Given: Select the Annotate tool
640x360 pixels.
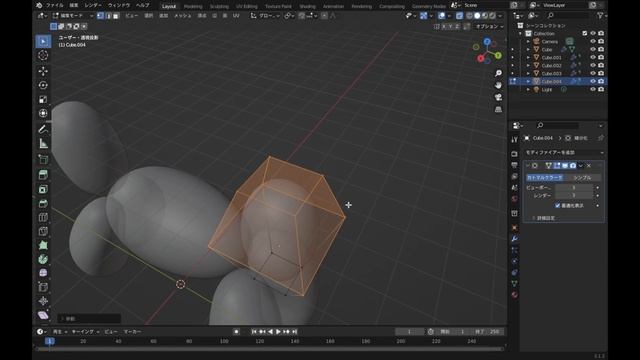Looking at the screenshot, I should pyautogui.click(x=43, y=129).
